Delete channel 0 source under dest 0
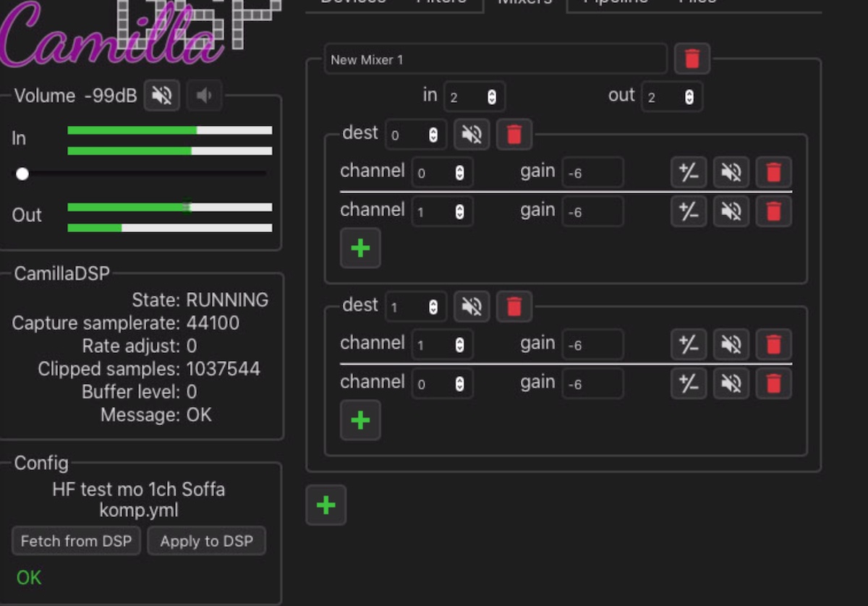Screen dimensions: 868x606 (774, 172)
